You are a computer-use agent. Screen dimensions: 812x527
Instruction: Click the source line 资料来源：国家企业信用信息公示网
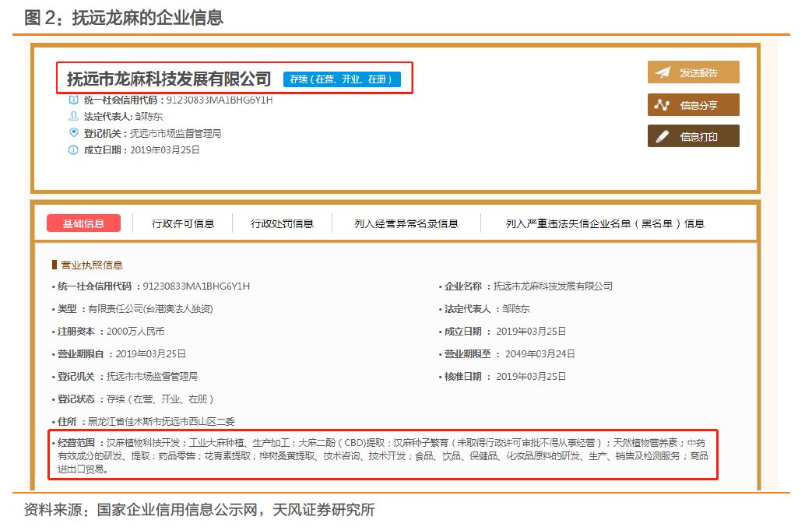[x=141, y=510]
